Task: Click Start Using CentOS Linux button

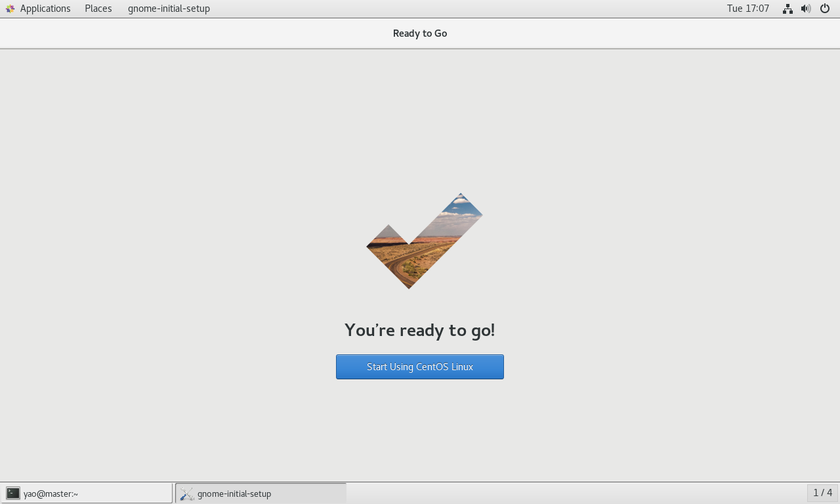Action: (420, 367)
